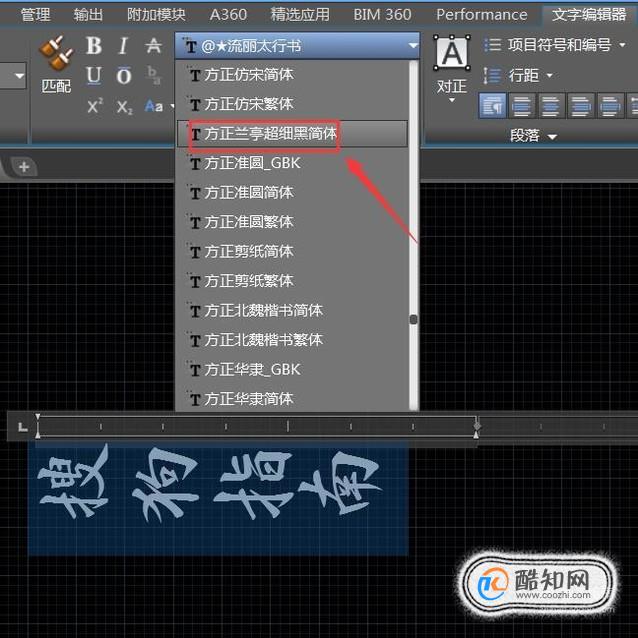Select font 方正华隶简体
Viewport: 638px width, 638px height.
[293, 399]
